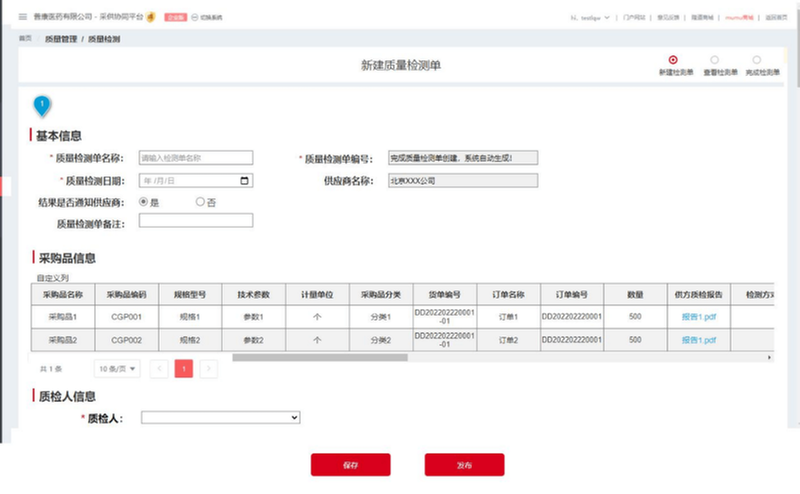Screen dimensions: 800x494
Task: Click the 切换系统 switch-system icon
Action: coord(194,17)
